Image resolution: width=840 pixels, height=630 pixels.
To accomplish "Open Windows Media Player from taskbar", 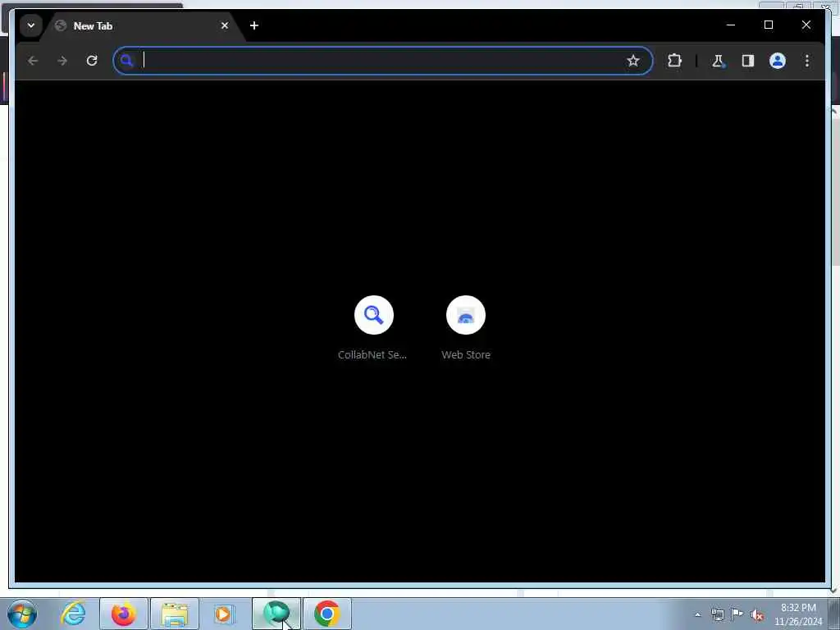I will (x=225, y=614).
